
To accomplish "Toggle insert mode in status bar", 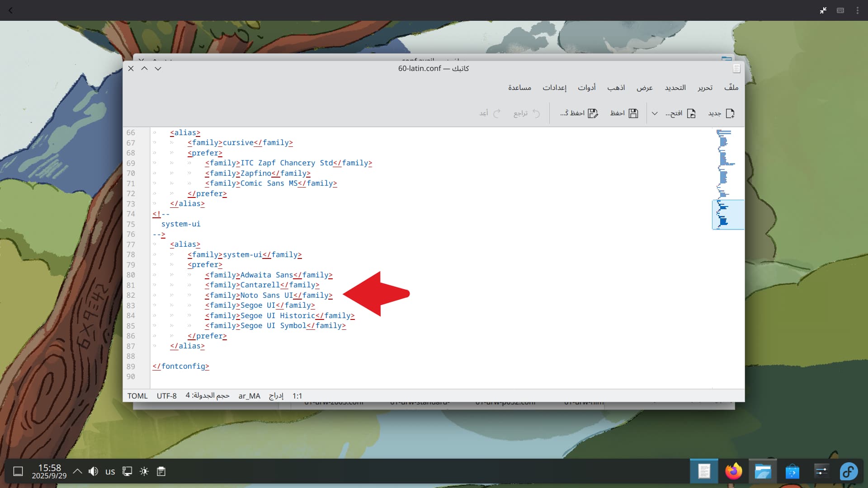I will (276, 396).
